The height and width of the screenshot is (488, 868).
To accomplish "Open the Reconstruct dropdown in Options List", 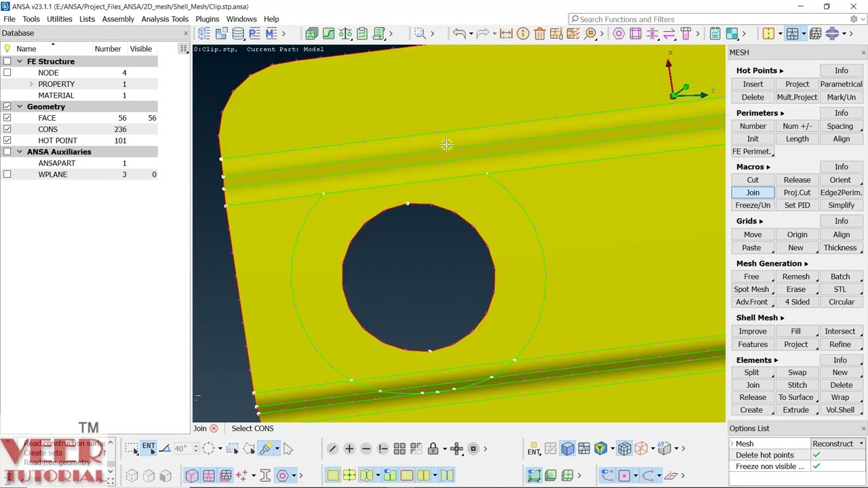I will pyautogui.click(x=838, y=443).
